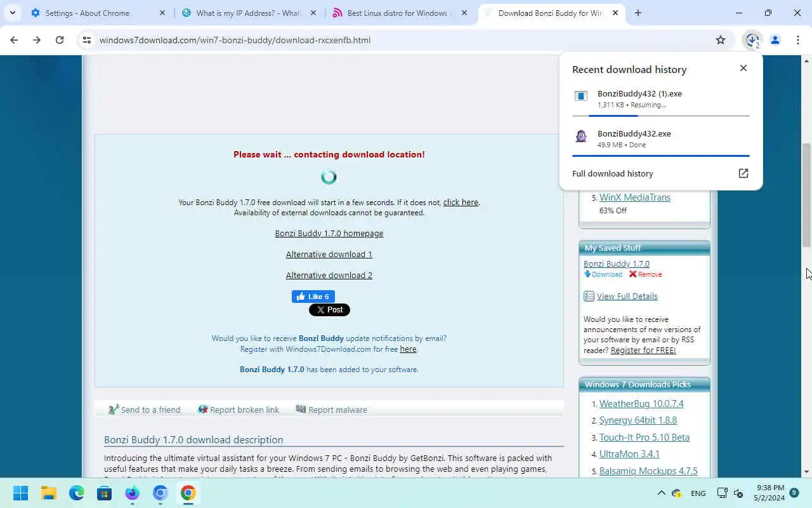Open Microsoft Store from taskbar
Screen dimensions: 812x508
(105, 493)
